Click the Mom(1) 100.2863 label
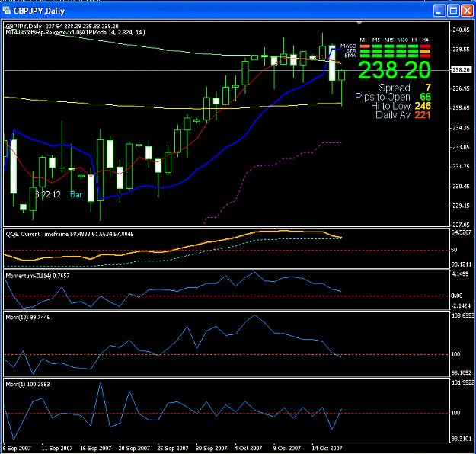The image size is (476, 454). coord(27,384)
